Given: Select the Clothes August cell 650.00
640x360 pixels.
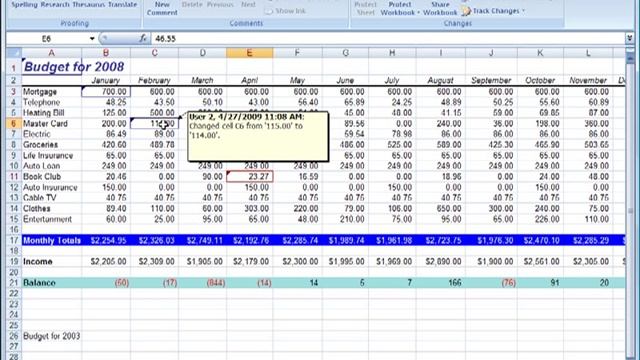Looking at the screenshot, I should 440,208.
